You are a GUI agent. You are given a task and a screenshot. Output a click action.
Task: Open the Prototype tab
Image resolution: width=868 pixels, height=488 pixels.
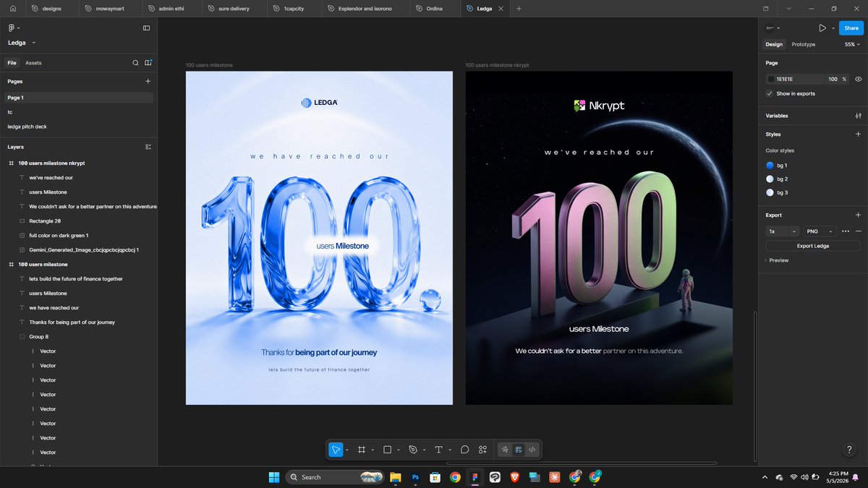coord(803,44)
